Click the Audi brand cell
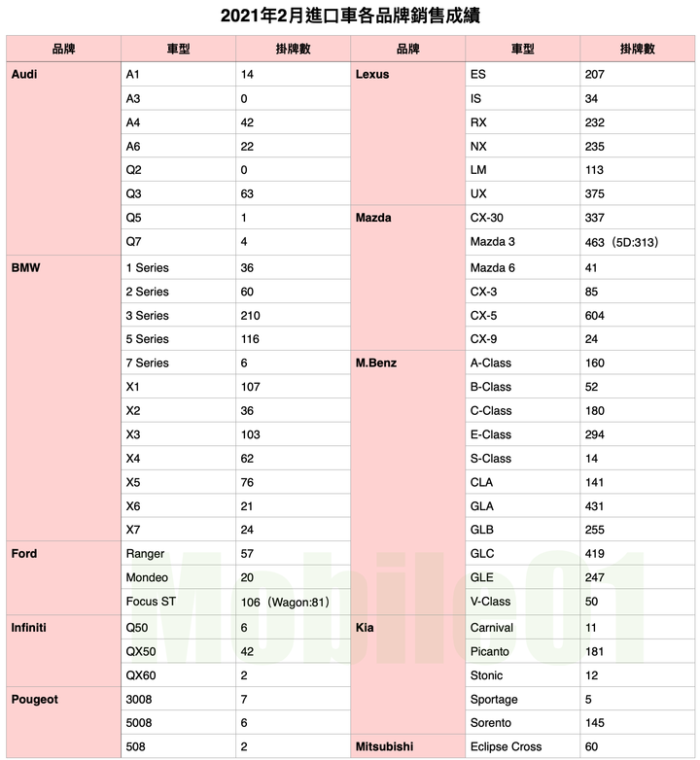The width and height of the screenshot is (700, 760). pyautogui.click(x=63, y=158)
